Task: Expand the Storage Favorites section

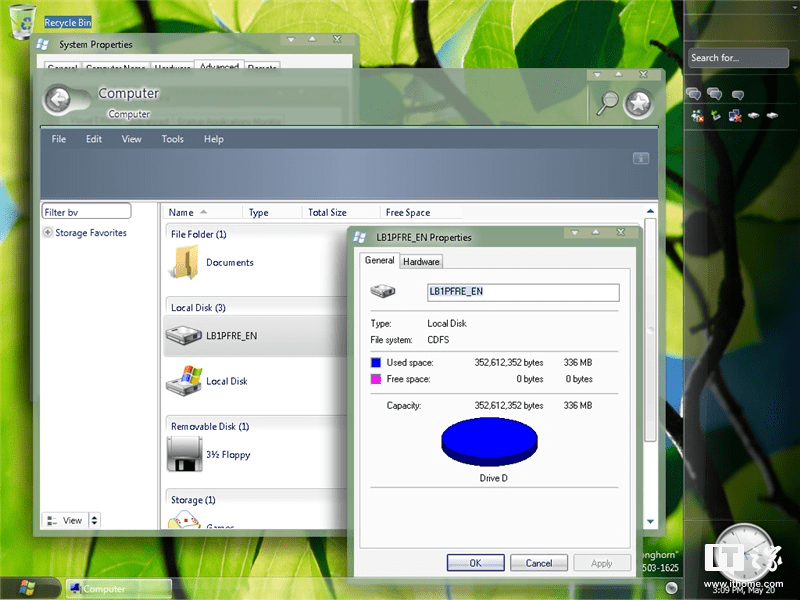Action: (x=46, y=232)
